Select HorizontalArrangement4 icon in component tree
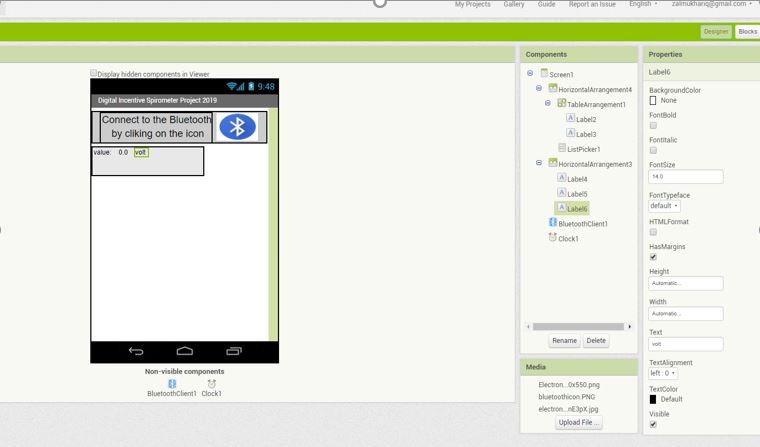This screenshot has width=760, height=447. (x=553, y=88)
